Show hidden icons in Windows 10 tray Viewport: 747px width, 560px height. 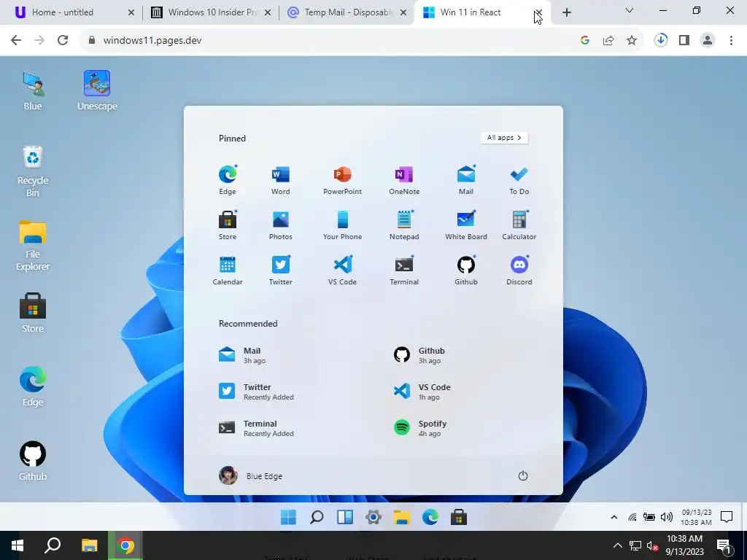(617, 545)
